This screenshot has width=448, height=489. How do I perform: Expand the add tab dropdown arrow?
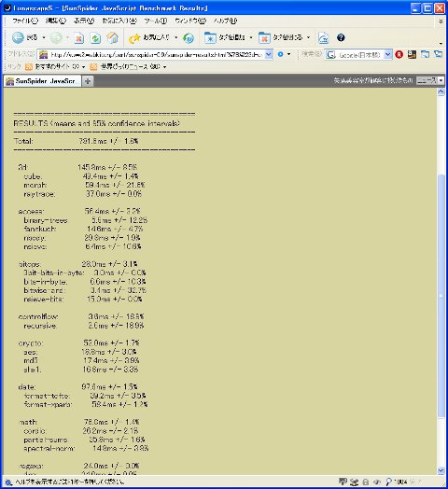pos(251,37)
